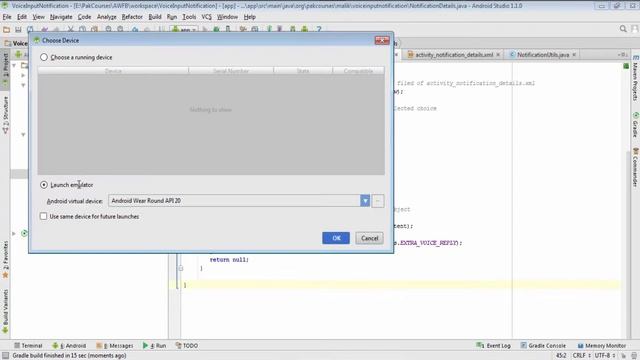Click the green inspection status square in editor

(626, 66)
